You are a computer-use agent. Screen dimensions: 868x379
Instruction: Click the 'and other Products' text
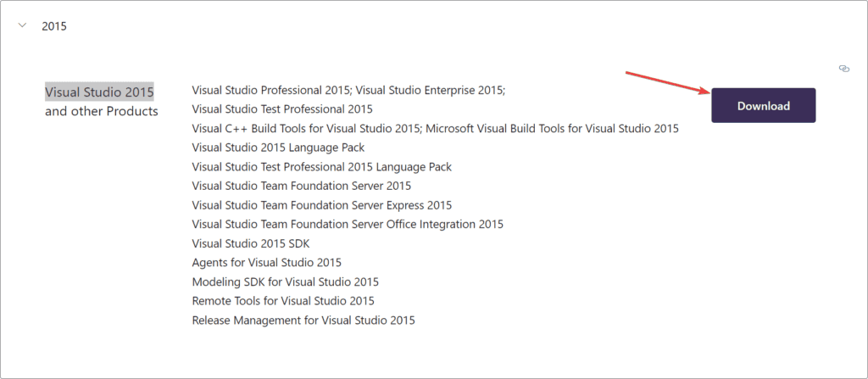pos(102,111)
